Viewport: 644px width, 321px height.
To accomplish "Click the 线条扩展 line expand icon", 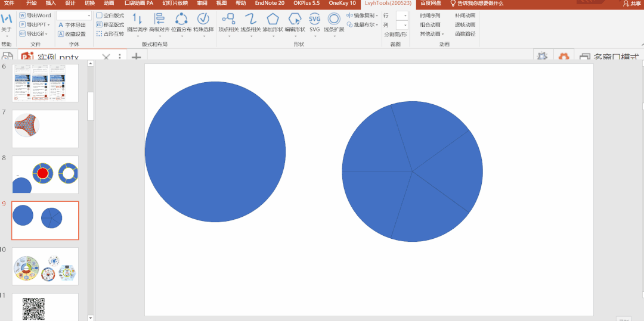I will pyautogui.click(x=334, y=20).
